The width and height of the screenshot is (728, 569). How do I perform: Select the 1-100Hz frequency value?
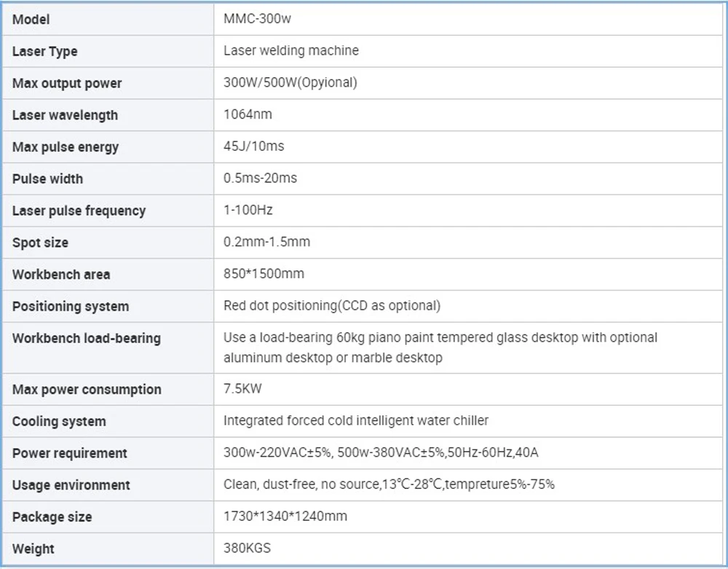click(248, 210)
